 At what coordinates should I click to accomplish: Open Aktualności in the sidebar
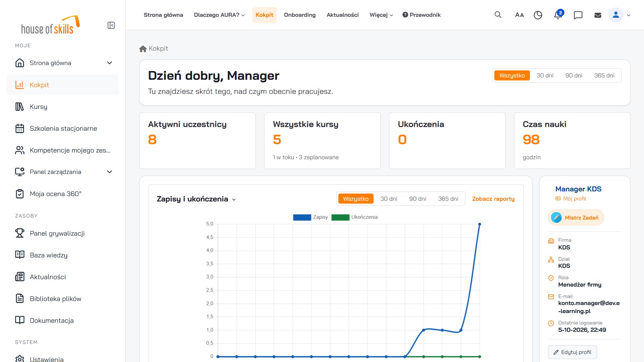click(x=63, y=277)
